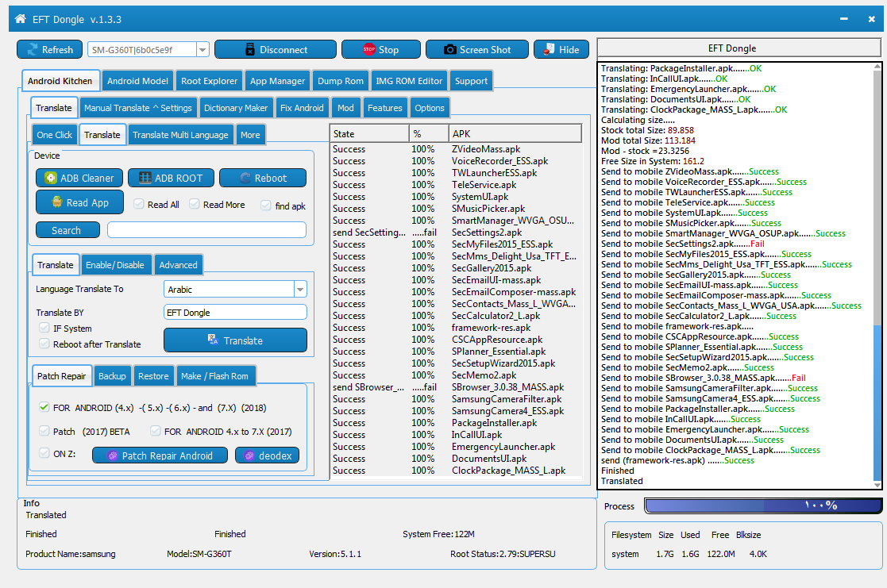The height and width of the screenshot is (588, 887).
Task: Open the Options tab
Action: [430, 108]
